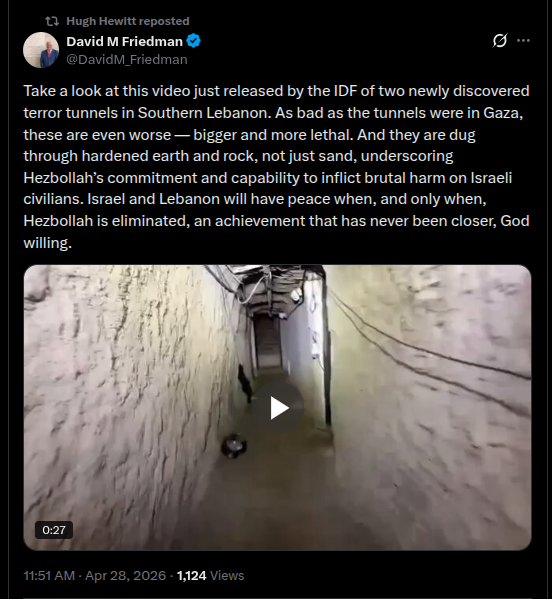Click the blue verified checkmark badge

(x=194, y=41)
